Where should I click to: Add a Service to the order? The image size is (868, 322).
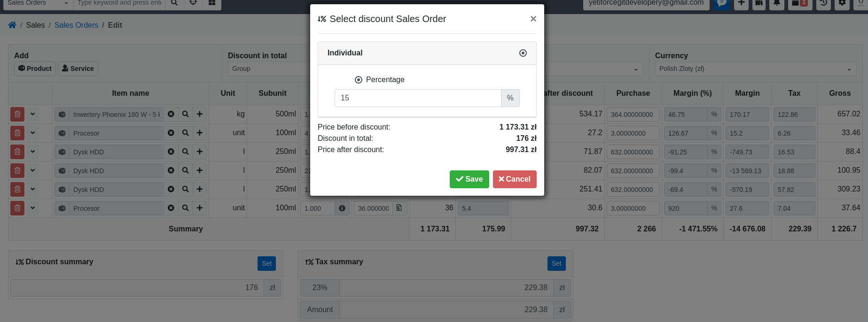click(x=78, y=69)
